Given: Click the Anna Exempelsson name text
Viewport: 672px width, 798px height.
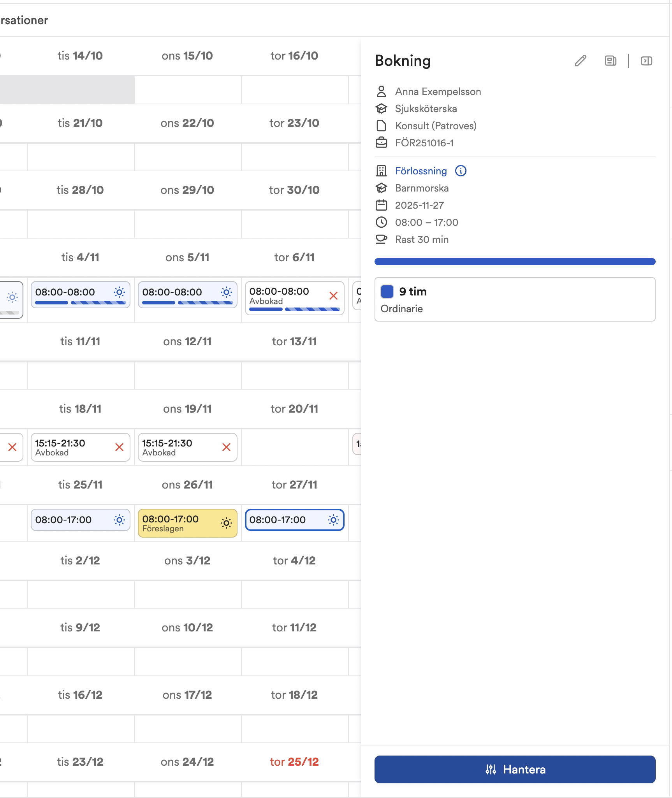Looking at the screenshot, I should click(438, 91).
